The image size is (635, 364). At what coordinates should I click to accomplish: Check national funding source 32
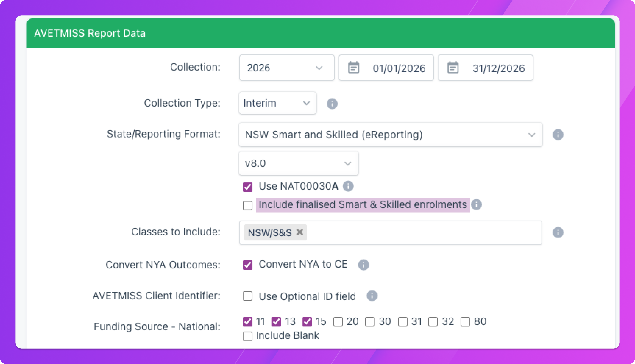point(433,321)
